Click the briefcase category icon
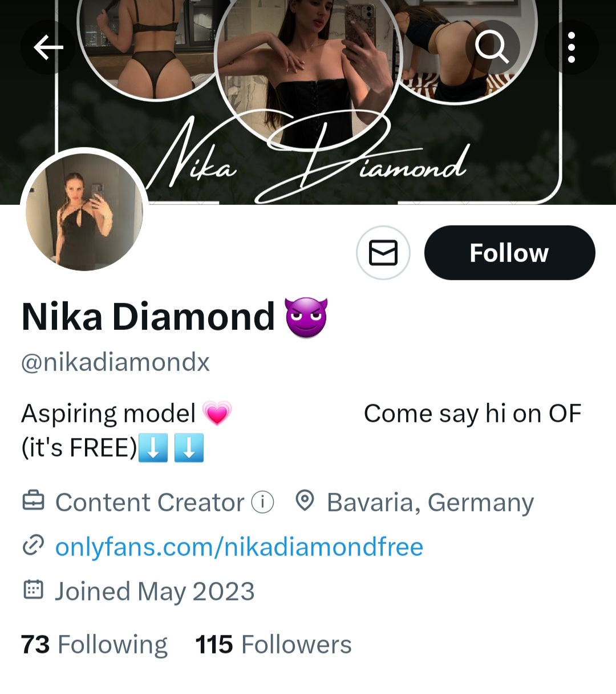Screen dimensions: 616x694 point(33,501)
